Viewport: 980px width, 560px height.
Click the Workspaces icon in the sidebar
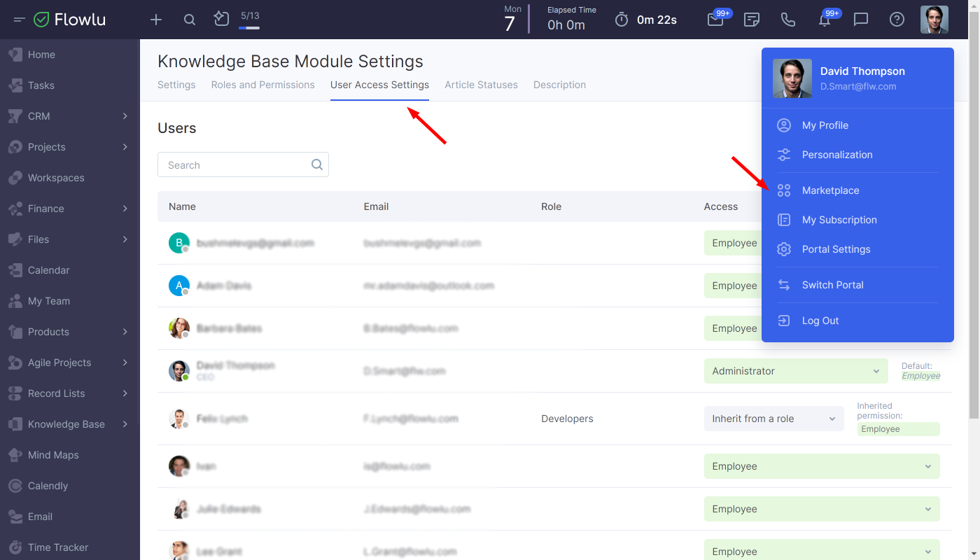[x=15, y=178]
